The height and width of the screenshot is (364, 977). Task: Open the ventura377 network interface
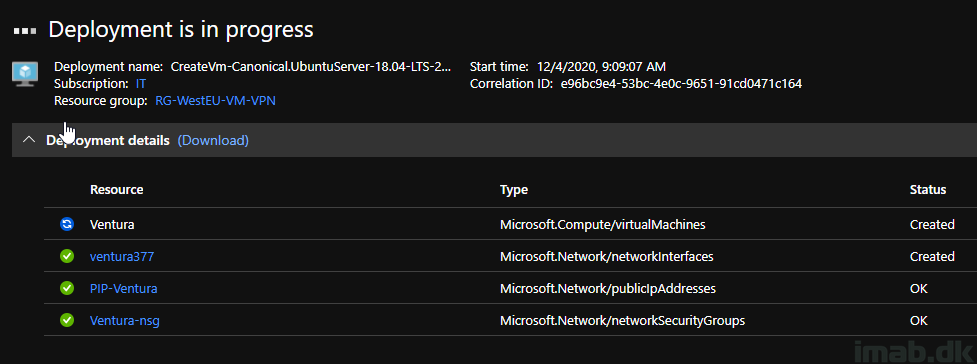(122, 256)
